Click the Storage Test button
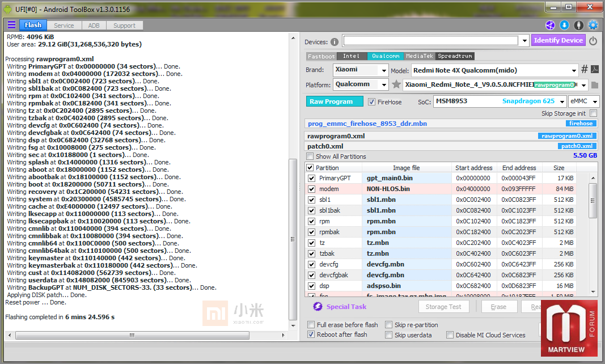The image size is (605, 364). 444,307
